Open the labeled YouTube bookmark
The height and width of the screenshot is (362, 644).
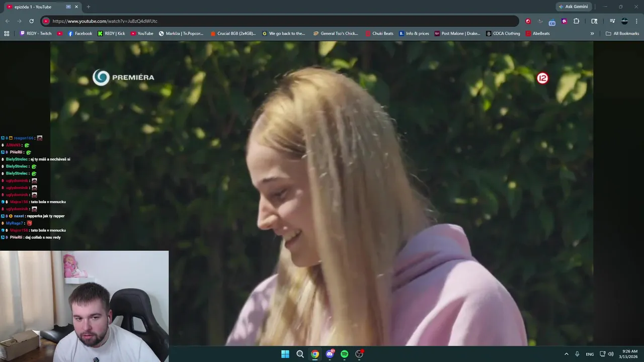pos(142,34)
